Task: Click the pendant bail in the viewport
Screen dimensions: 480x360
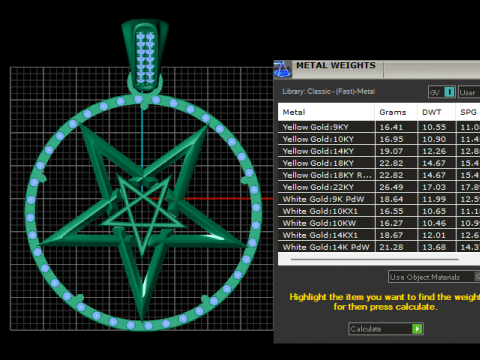Action: click(x=145, y=55)
